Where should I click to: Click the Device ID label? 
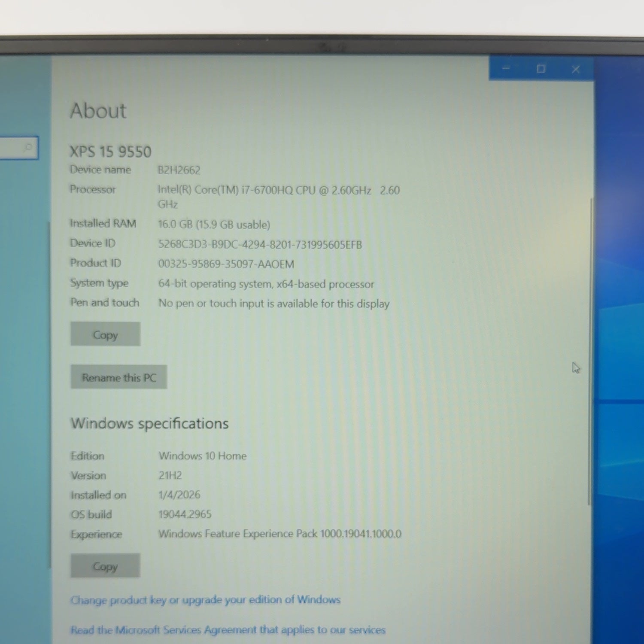(x=93, y=243)
